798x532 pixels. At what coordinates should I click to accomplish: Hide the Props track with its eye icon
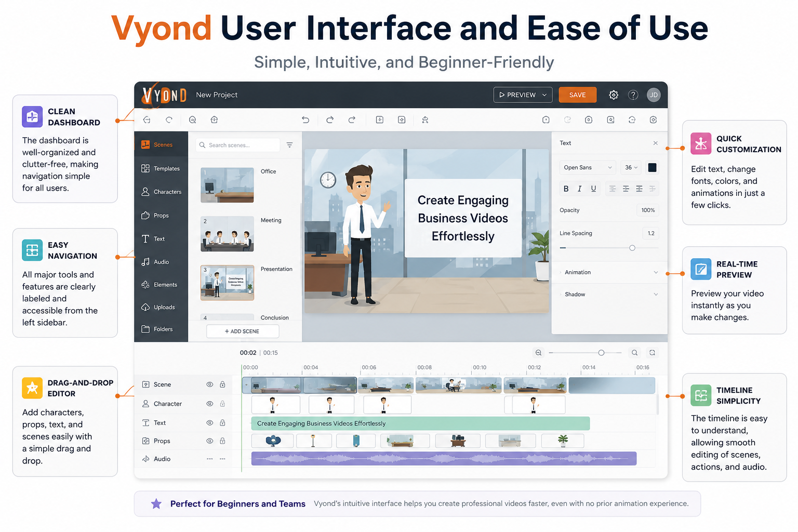pos(210,441)
